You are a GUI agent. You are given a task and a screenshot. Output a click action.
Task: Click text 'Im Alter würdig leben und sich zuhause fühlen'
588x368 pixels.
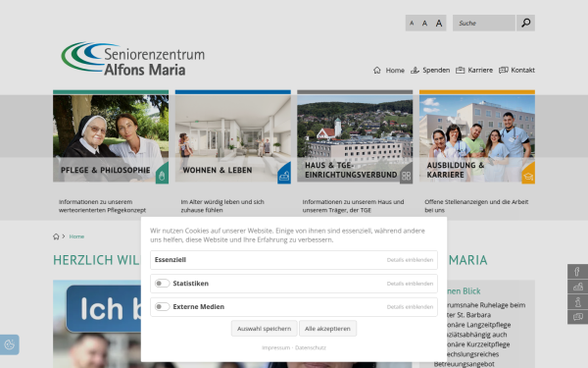click(x=222, y=206)
